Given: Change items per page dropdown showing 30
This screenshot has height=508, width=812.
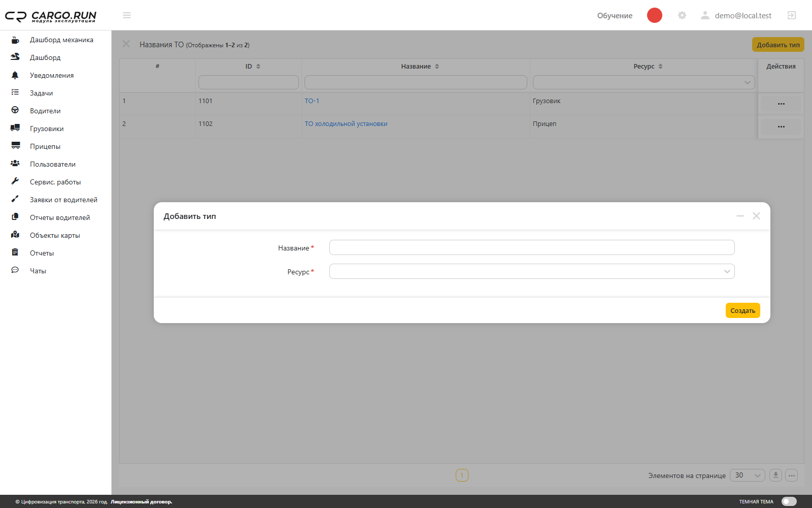Looking at the screenshot, I should [747, 475].
